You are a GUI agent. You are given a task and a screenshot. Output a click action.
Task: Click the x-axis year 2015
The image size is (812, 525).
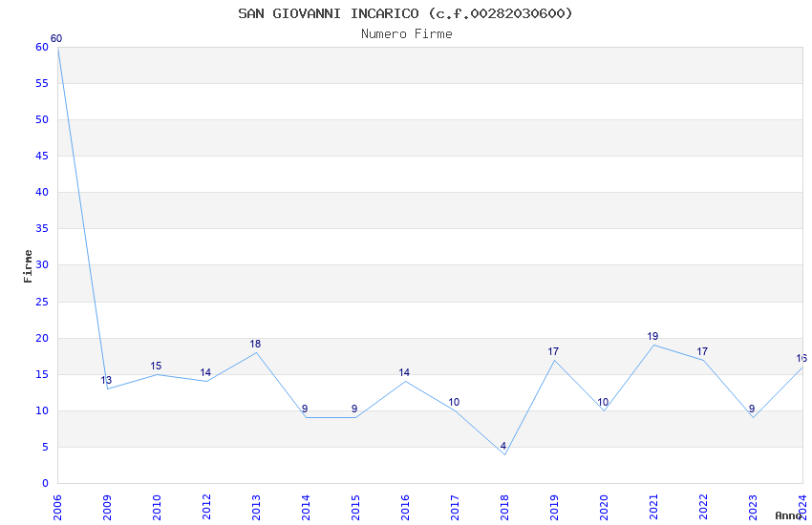[355, 508]
